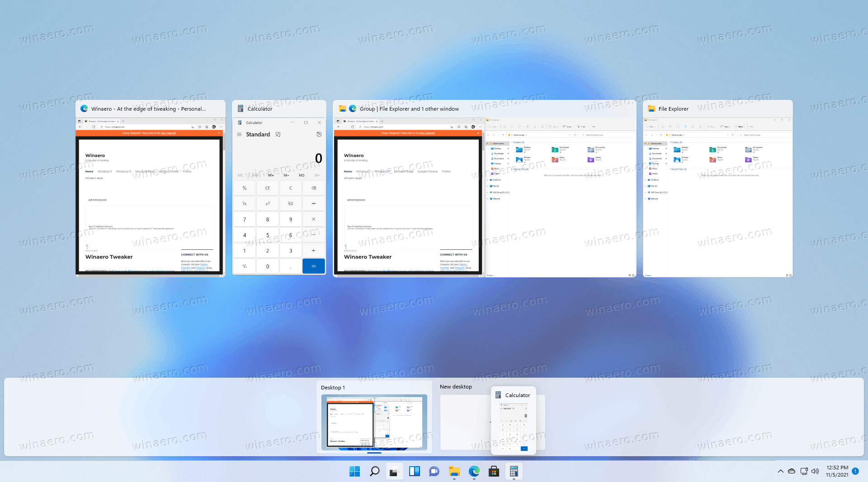
Task: Open the Chat taskbar icon
Action: (434, 472)
